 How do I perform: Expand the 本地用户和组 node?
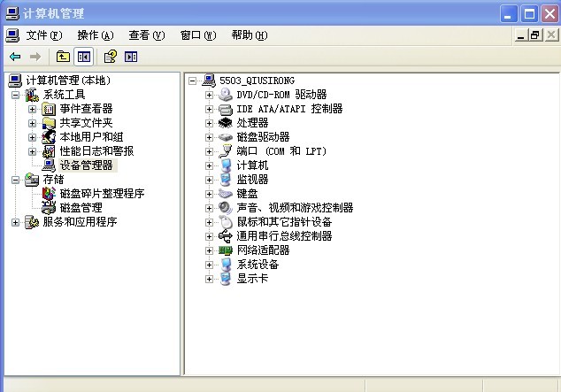32,137
